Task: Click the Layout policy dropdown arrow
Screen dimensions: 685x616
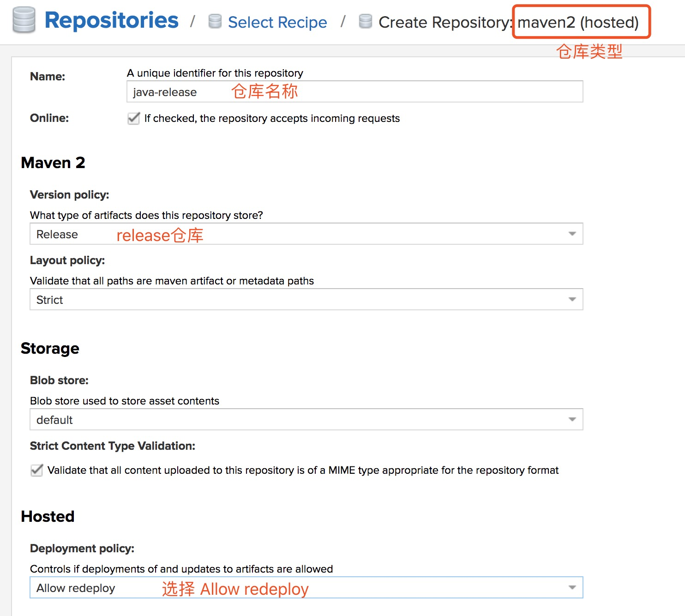Action: pos(572,300)
